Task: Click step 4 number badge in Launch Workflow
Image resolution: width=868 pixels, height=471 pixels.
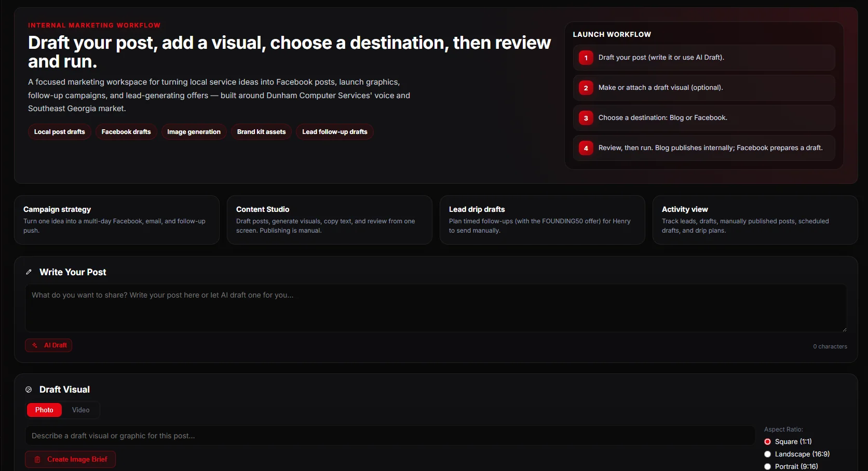Action: click(586, 148)
